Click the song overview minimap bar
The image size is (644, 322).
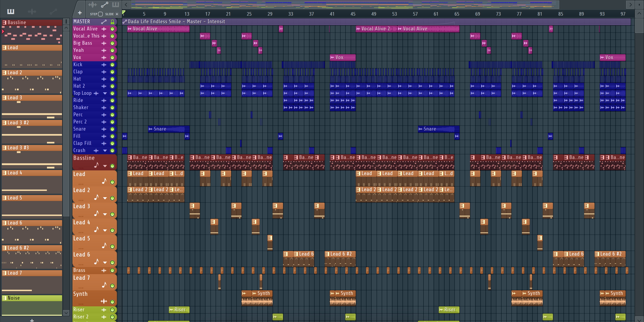(x=345, y=4)
